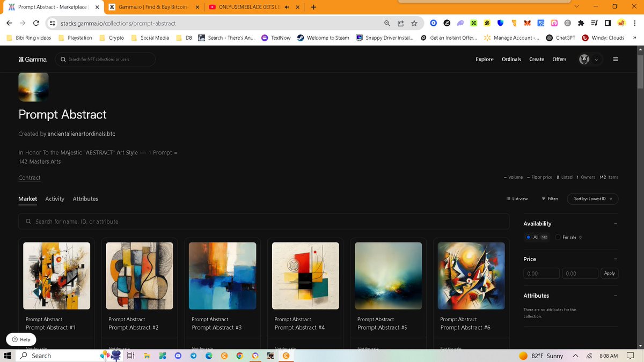The width and height of the screenshot is (644, 362).
Task: Click the Search for NFT collections field
Action: (x=106, y=59)
